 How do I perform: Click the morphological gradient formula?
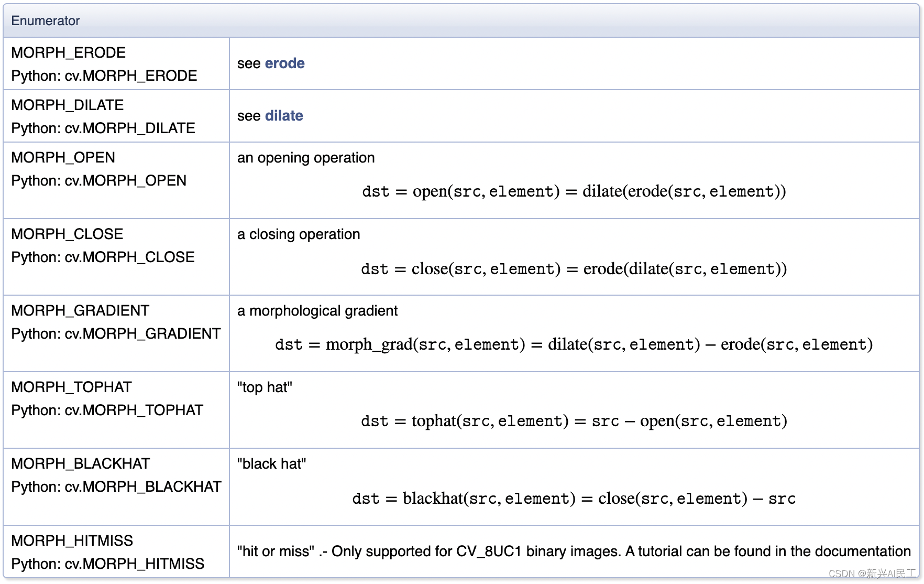coord(574,344)
